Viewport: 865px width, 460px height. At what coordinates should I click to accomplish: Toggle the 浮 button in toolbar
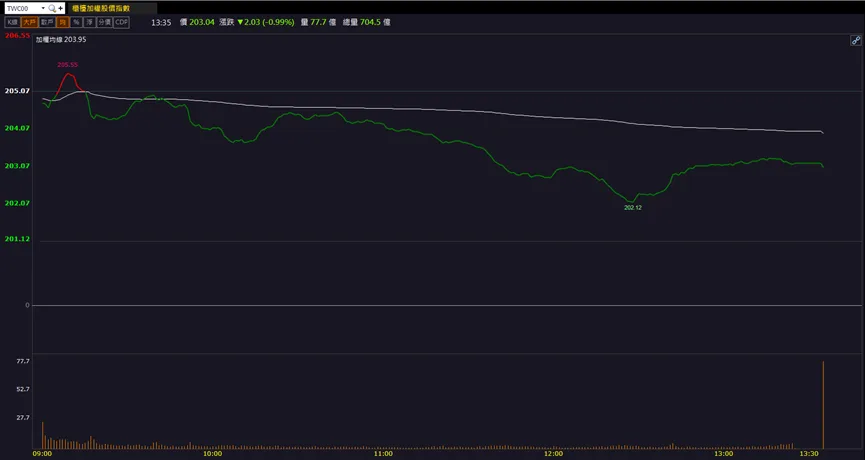click(x=89, y=23)
